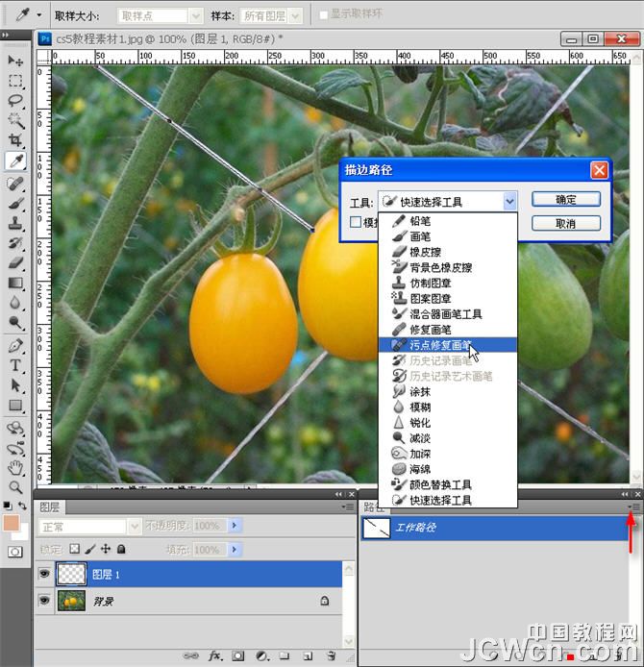This screenshot has height=667, width=644.
Task: Choose 污点修复画笔 from tool list
Action: point(448,345)
